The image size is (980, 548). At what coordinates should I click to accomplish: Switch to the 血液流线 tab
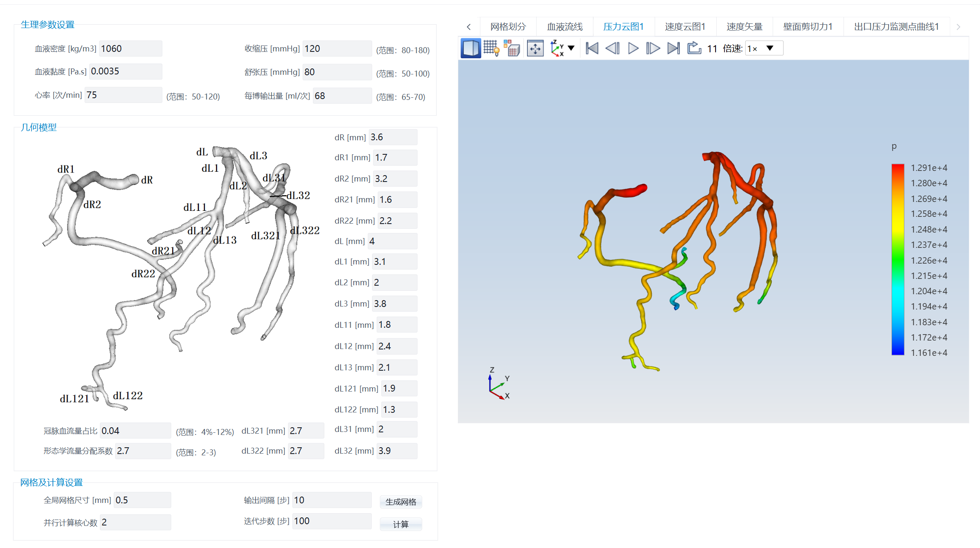[x=564, y=27]
